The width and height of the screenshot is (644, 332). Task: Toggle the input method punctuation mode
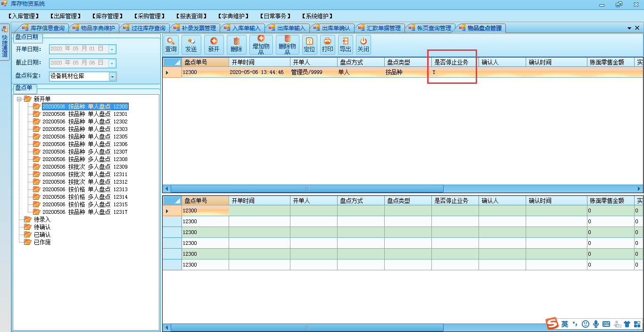pyautogui.click(x=575, y=324)
